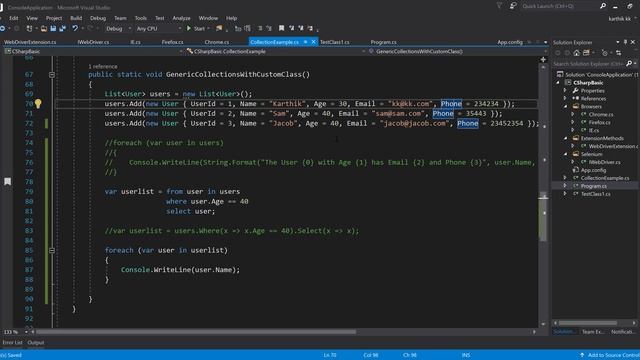Screen dimensions: 640x360
Task: Open the Output panel tab
Action: (x=36, y=342)
